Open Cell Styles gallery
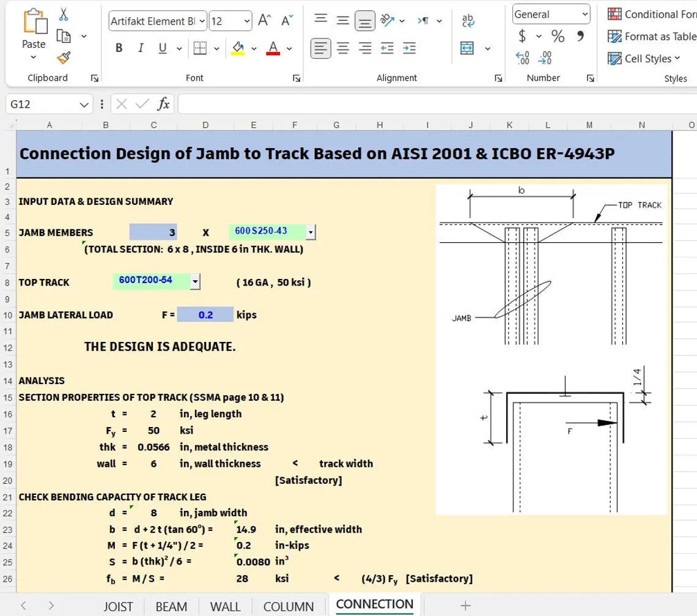The width and height of the screenshot is (697, 616). 644,59
